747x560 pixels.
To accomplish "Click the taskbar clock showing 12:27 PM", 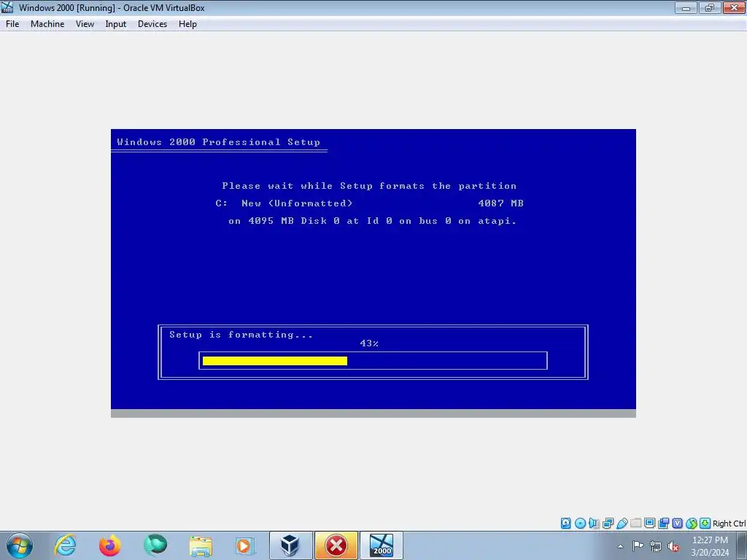I will pyautogui.click(x=710, y=545).
